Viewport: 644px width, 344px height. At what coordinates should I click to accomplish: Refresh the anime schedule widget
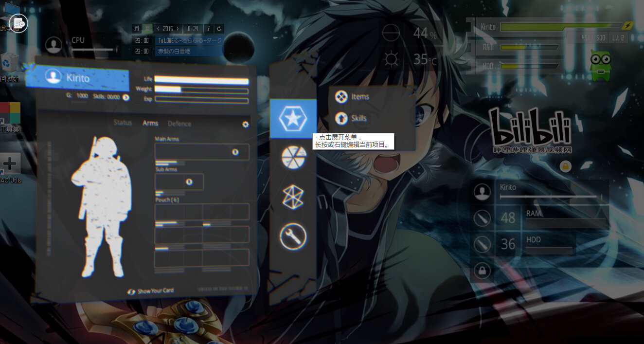tap(219, 29)
